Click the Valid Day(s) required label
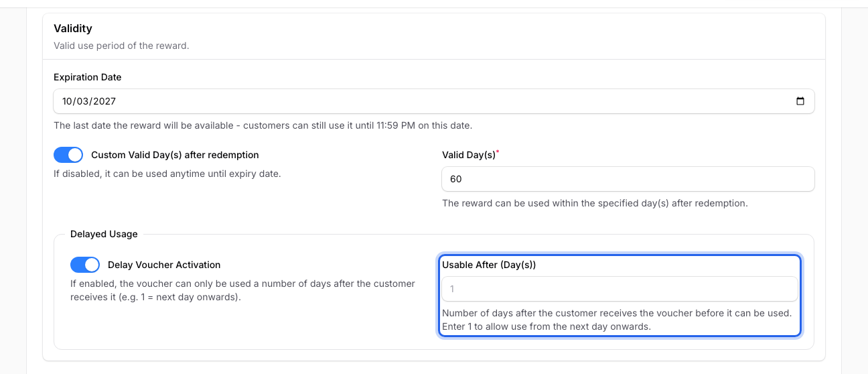The image size is (868, 374). point(471,155)
